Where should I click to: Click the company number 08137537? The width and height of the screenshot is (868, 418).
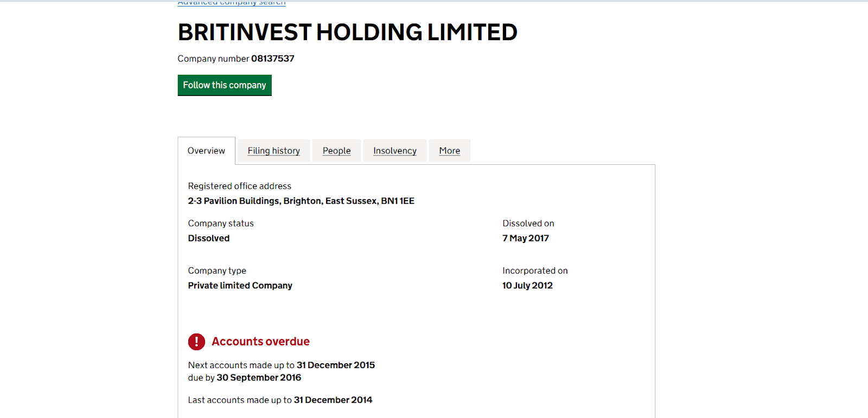tap(272, 59)
